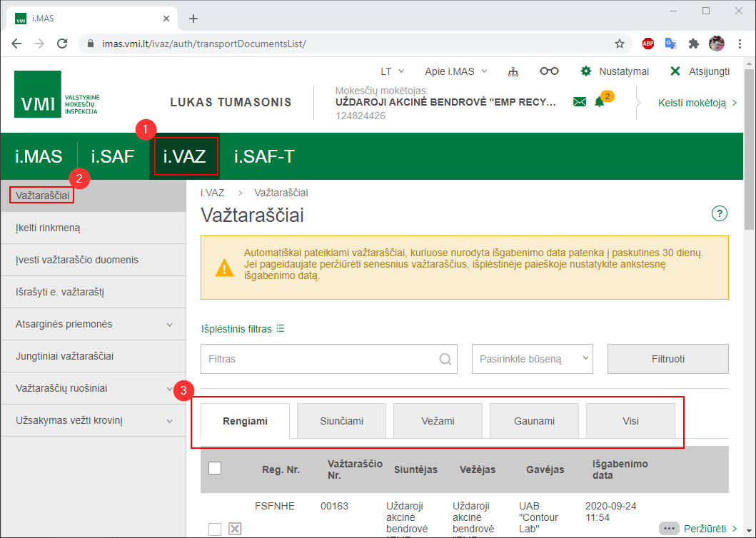The height and width of the screenshot is (538, 756).
Task: Check the checkbox for waybill 00163
Action: tap(215, 529)
